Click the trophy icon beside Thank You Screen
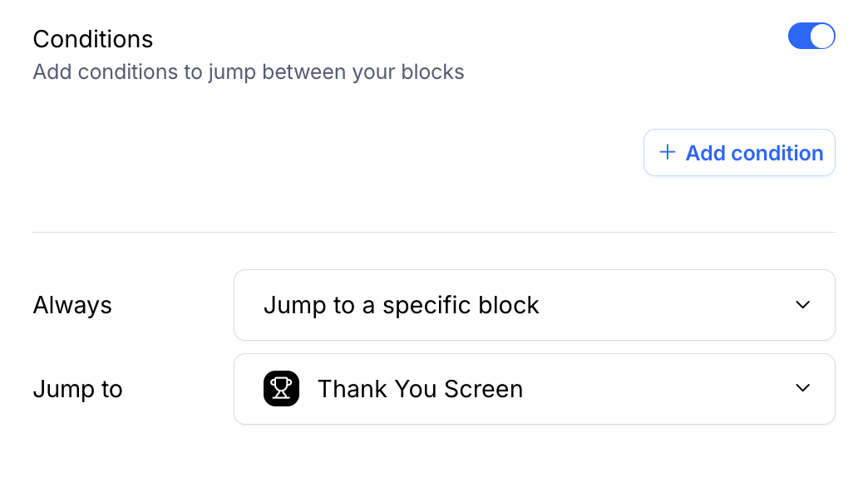The image size is (868, 487). [281, 389]
